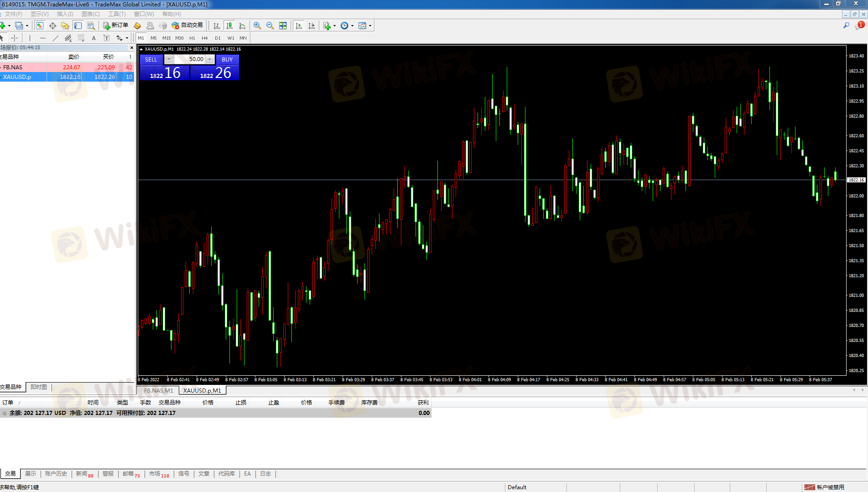
Task: Decrease trade volume with down arrow
Action: pyautogui.click(x=169, y=59)
